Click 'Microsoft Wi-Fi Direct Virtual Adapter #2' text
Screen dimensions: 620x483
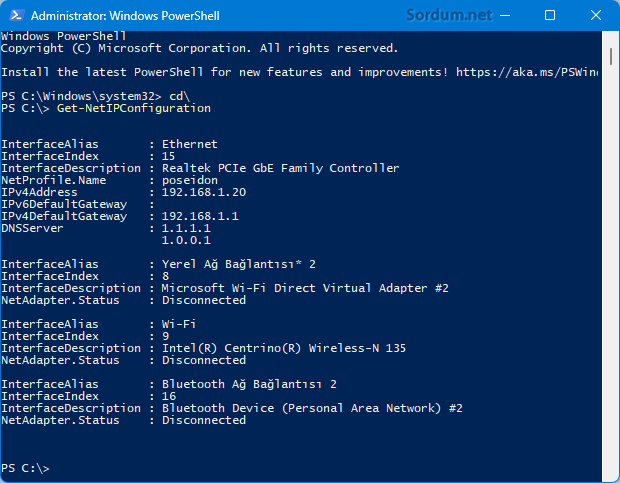pos(305,288)
